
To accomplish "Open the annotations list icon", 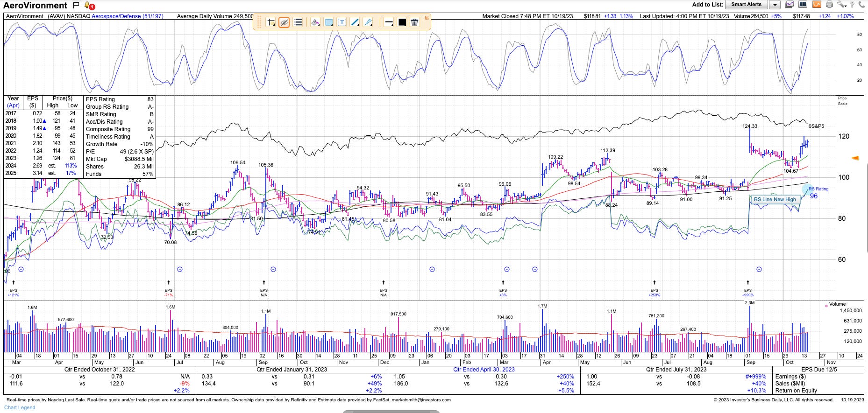I will (298, 22).
